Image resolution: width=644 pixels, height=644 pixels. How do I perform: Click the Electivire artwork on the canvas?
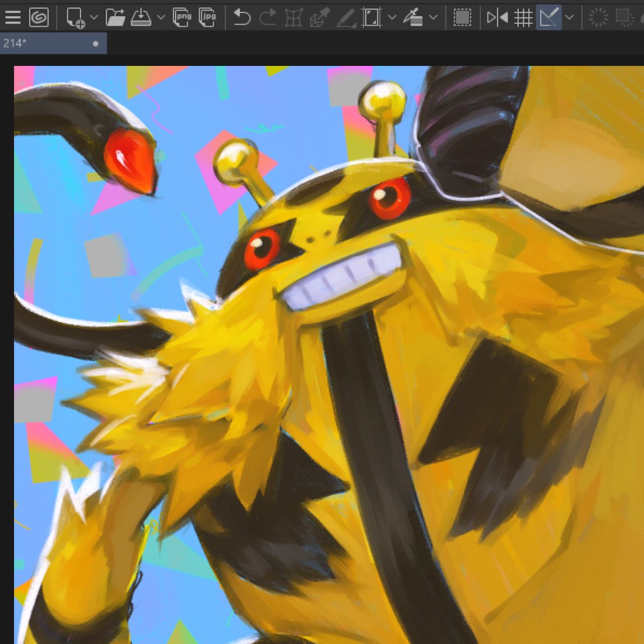coord(328,354)
